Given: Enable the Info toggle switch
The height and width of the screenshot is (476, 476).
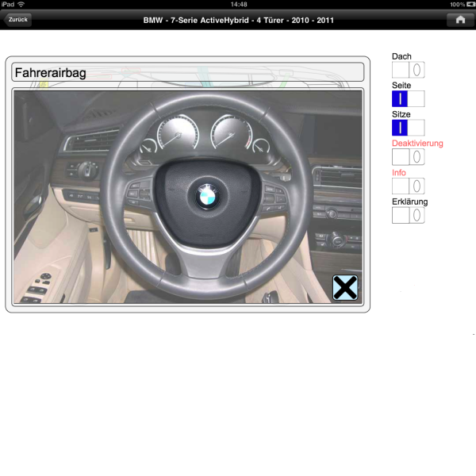Looking at the screenshot, I should pyautogui.click(x=408, y=186).
